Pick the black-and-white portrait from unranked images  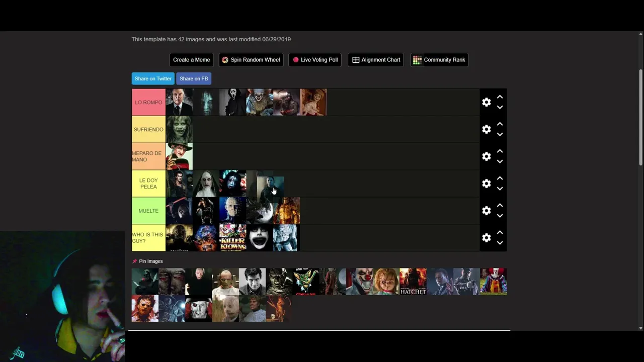[252, 282]
